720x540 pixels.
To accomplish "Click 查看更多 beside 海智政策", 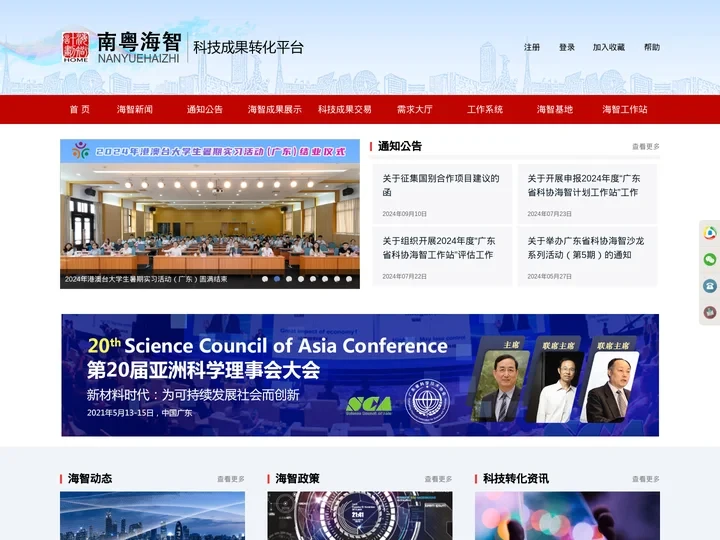I will (438, 479).
